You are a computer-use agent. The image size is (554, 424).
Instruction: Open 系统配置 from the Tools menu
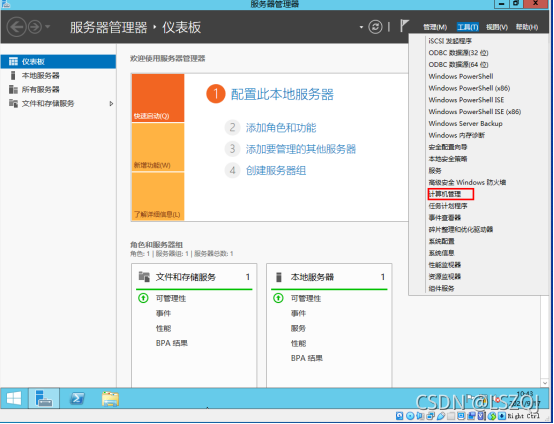coord(441,241)
